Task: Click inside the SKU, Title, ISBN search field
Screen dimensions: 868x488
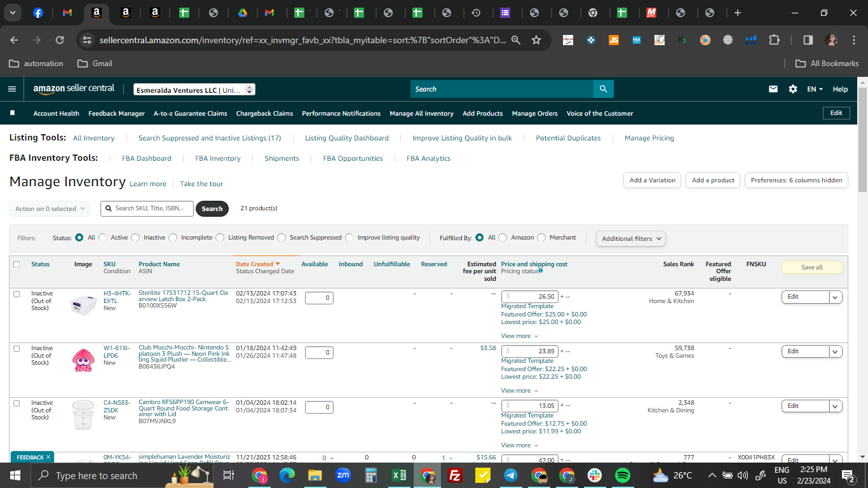Action: [x=147, y=208]
